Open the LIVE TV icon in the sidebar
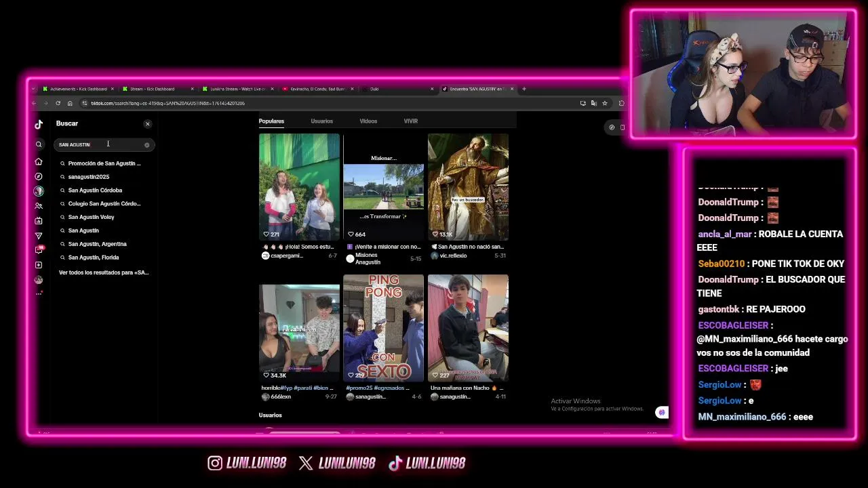 [39, 220]
